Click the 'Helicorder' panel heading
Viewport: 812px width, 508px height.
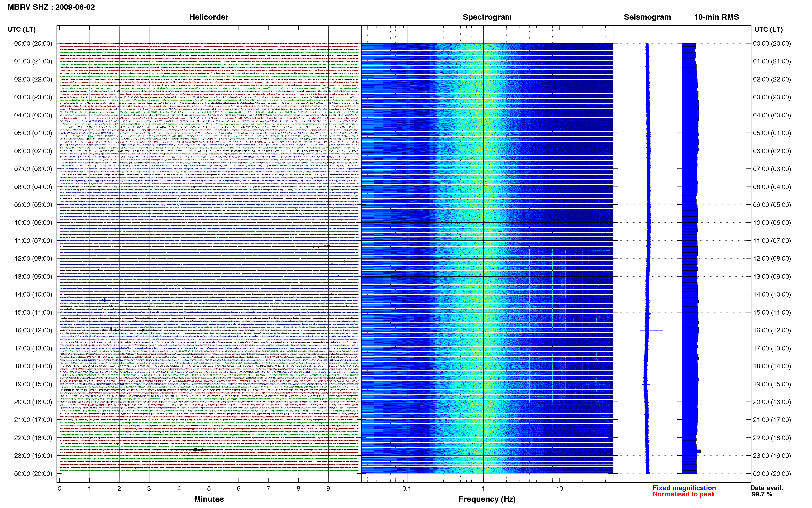coord(209,17)
